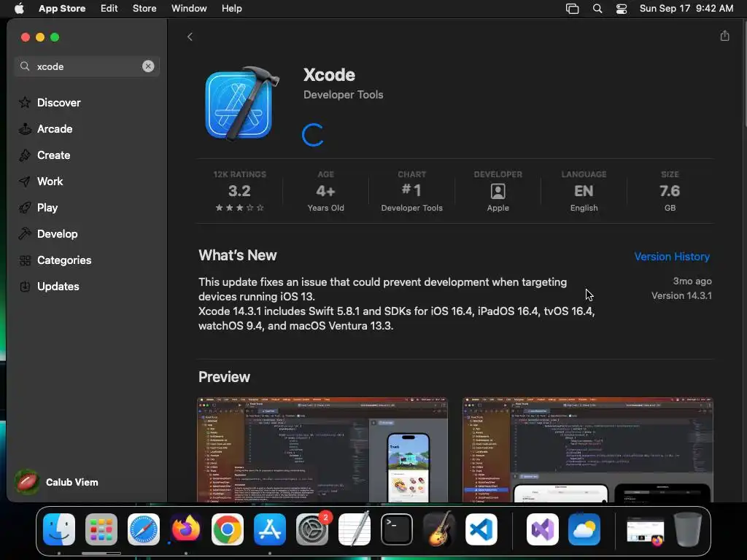The width and height of the screenshot is (747, 560).
Task: Go back using the chevron arrow
Action: (x=190, y=36)
